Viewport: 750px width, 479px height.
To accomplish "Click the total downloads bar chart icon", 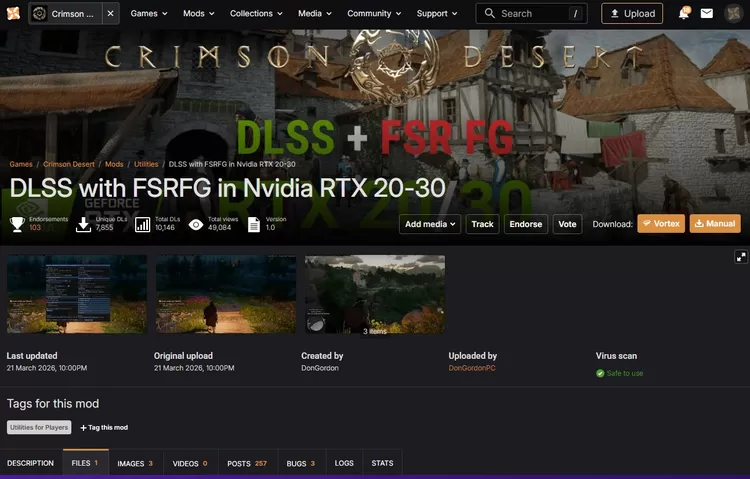I will coord(143,224).
